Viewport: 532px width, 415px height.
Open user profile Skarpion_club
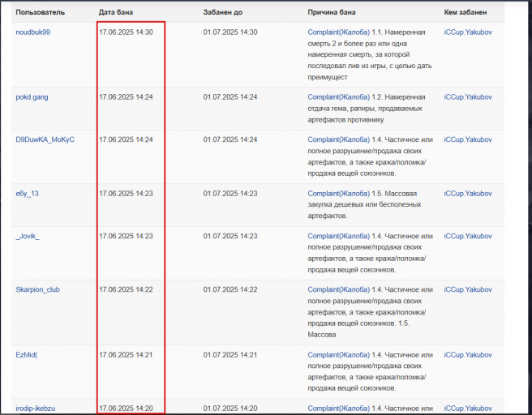click(x=37, y=289)
